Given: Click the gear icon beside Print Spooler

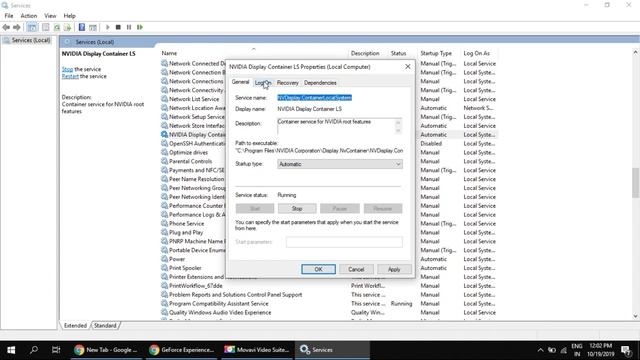Looking at the screenshot, I should (x=164, y=268).
